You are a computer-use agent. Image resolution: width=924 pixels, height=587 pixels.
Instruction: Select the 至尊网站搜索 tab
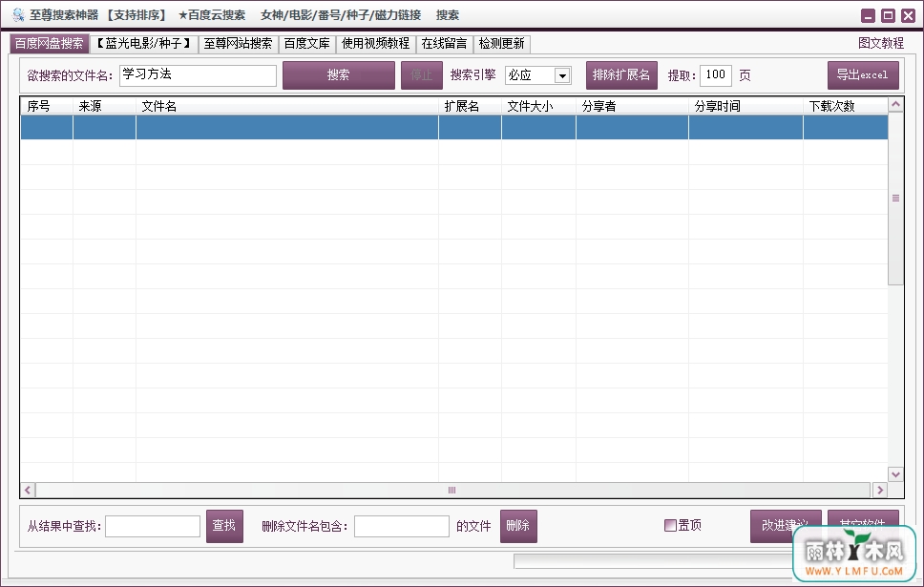pyautogui.click(x=238, y=44)
